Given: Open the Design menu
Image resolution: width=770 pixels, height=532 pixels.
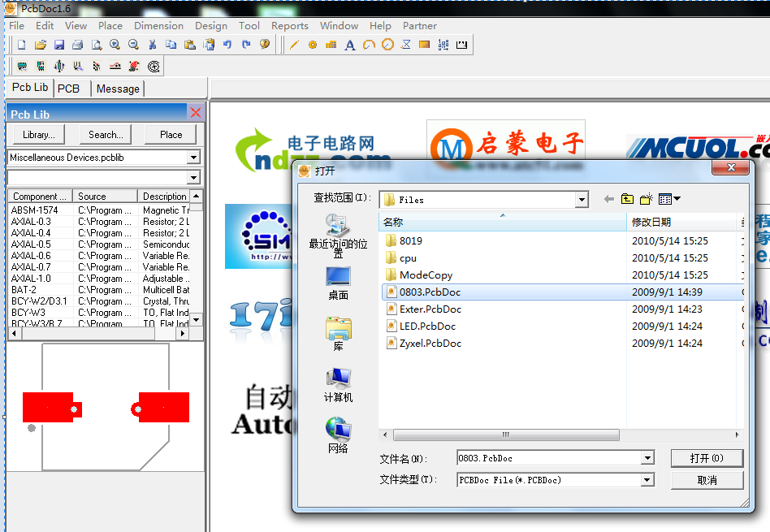Looking at the screenshot, I should tap(211, 26).
